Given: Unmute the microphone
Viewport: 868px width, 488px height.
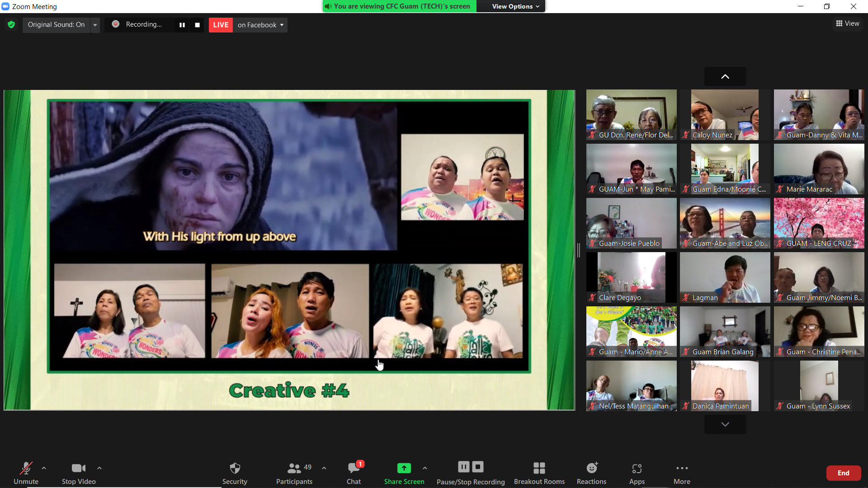Looking at the screenshot, I should pos(26,473).
